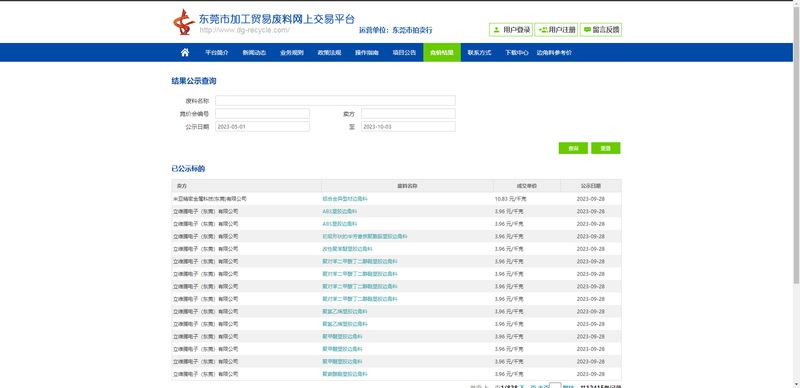Open 用户注册 user registration
This screenshot has width=800, height=388.
(556, 30)
